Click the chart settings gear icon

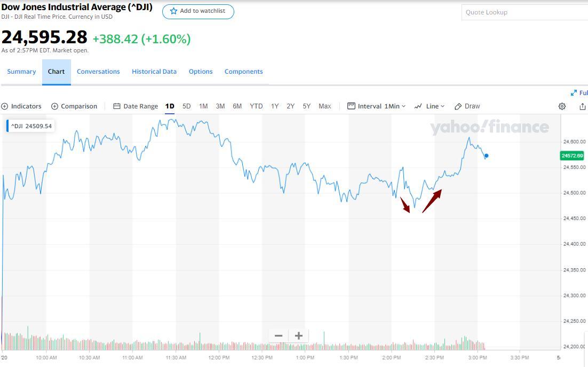click(562, 106)
